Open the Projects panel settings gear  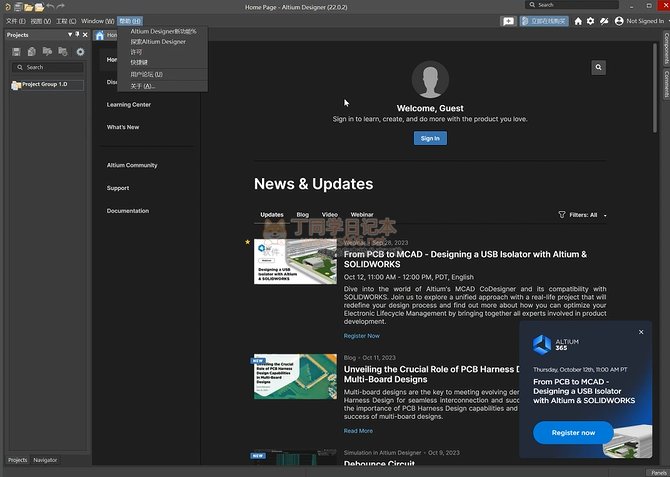click(80, 52)
